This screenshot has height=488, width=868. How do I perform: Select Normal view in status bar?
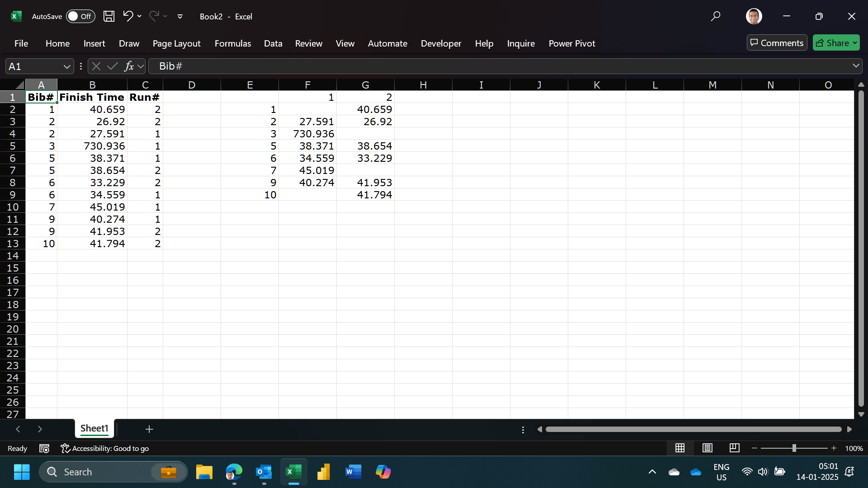[680, 448]
